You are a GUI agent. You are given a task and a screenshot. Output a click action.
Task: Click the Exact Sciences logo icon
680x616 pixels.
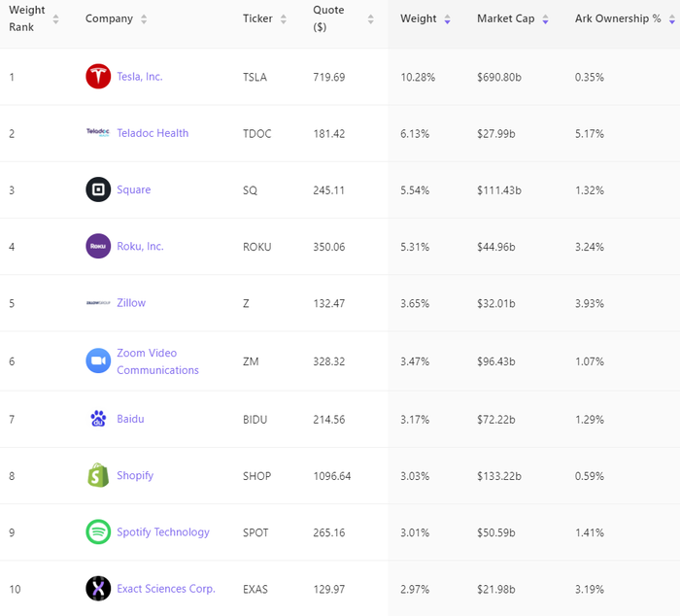coord(98,588)
